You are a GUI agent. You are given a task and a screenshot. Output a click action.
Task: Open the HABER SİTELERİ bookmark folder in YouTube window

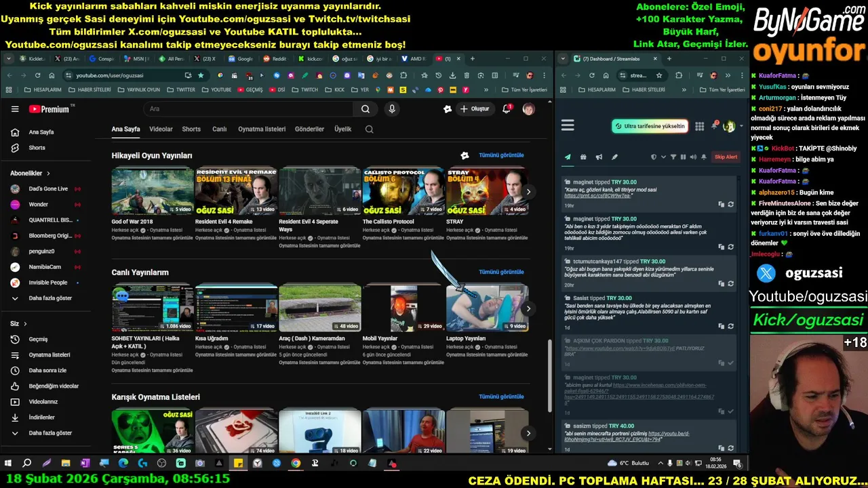pyautogui.click(x=88, y=89)
